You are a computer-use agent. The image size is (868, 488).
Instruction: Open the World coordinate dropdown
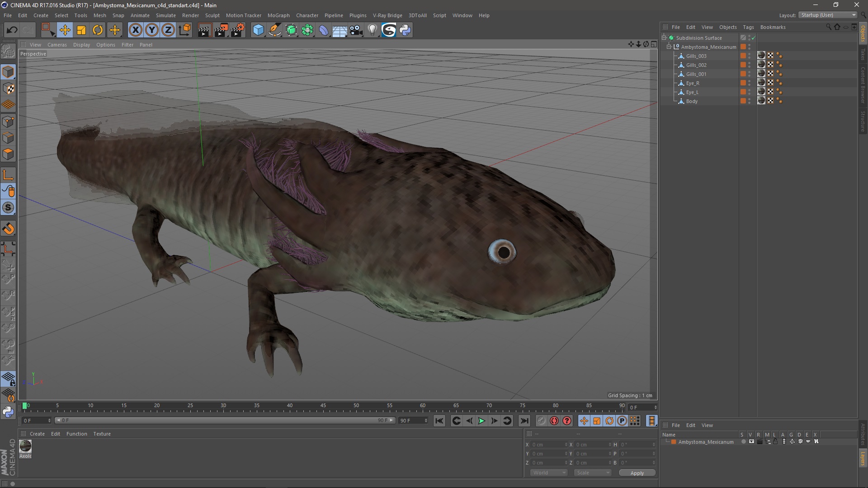[549, 473]
